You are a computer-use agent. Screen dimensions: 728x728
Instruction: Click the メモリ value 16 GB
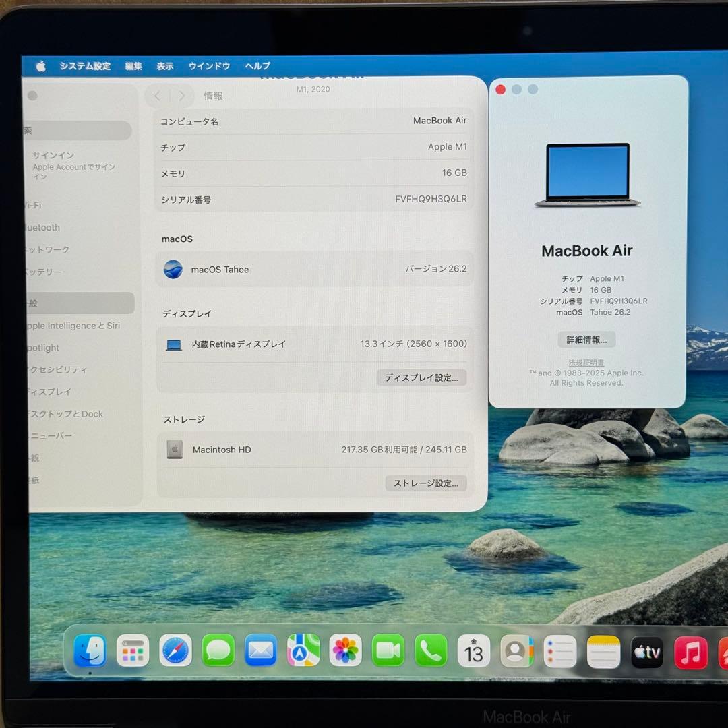454,173
